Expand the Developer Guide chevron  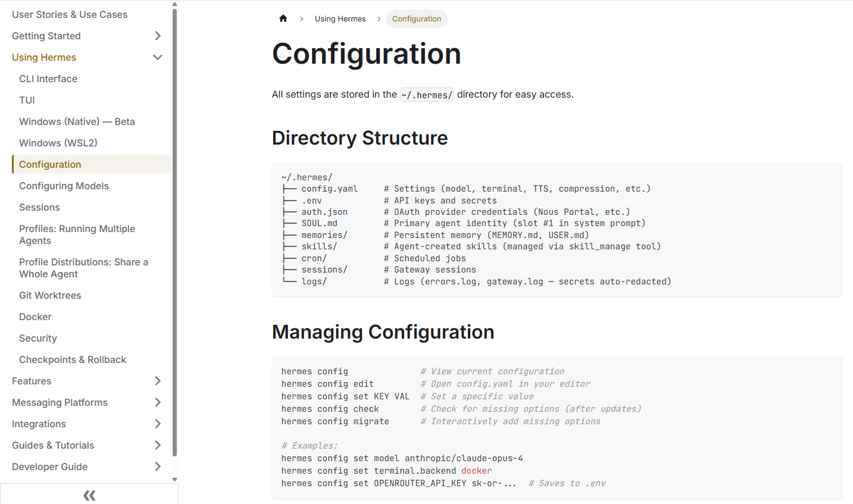pyautogui.click(x=158, y=467)
